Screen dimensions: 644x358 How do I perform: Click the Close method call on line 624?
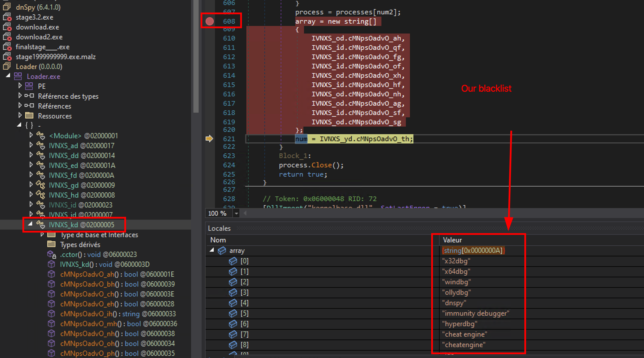(321, 165)
